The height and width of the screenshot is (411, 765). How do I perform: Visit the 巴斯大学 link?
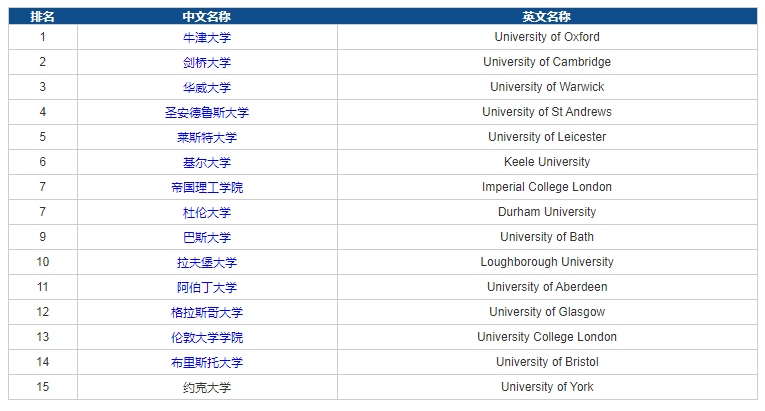click(207, 237)
